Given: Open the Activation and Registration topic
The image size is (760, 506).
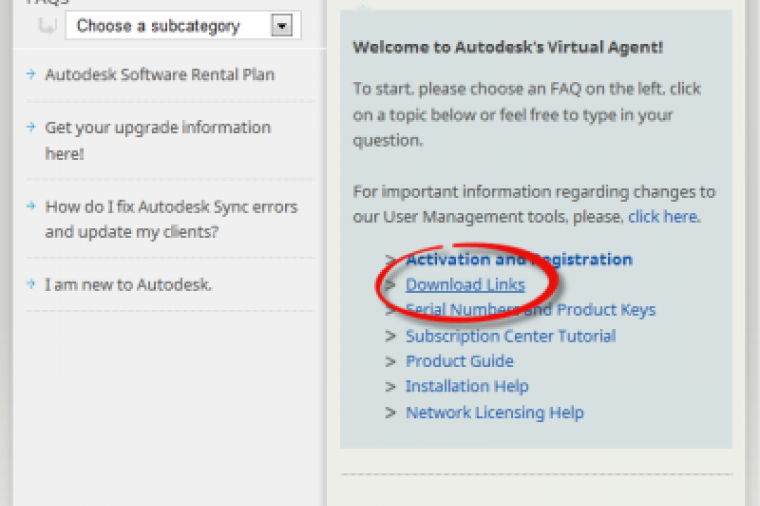Looking at the screenshot, I should tap(518, 260).
